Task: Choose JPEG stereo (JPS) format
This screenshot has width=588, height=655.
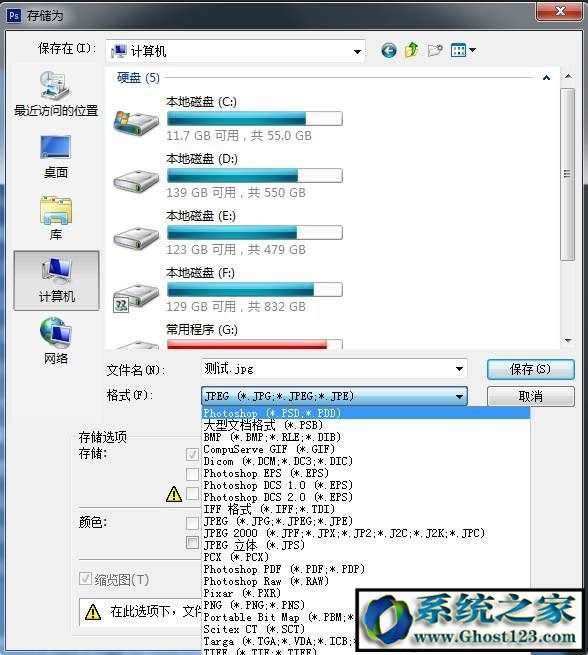Action: click(x=365, y=546)
